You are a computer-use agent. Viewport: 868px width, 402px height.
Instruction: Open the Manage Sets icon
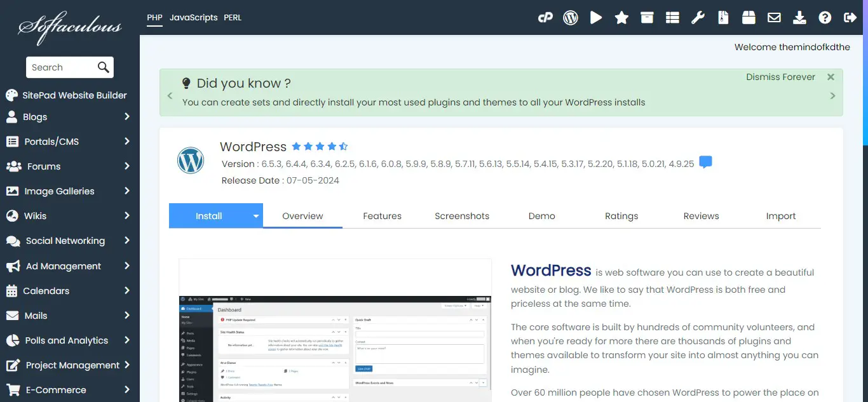(749, 18)
